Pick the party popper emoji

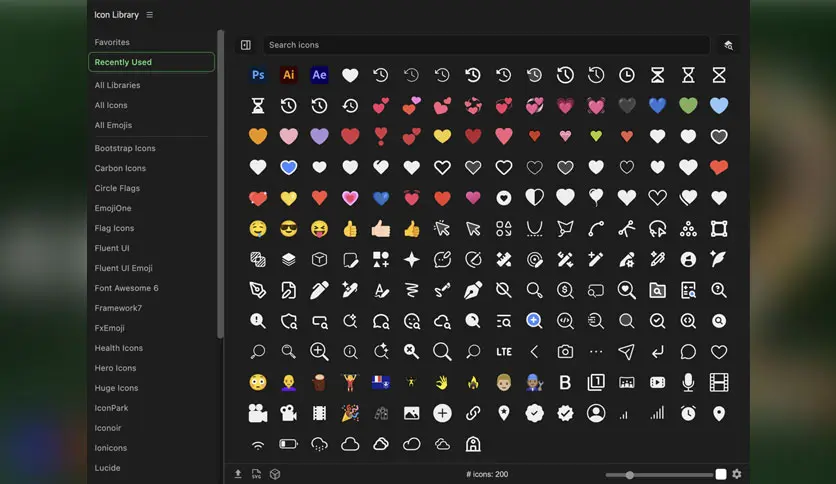[350, 414]
